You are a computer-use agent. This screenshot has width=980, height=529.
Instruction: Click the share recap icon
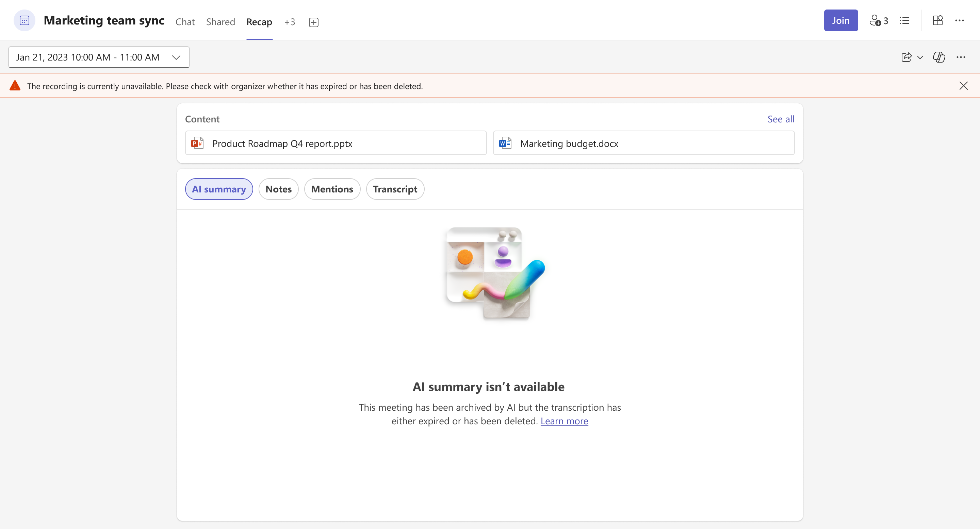906,57
